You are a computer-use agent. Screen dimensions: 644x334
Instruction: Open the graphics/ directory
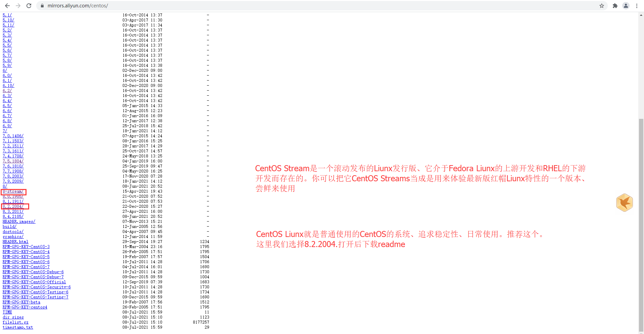tap(13, 237)
